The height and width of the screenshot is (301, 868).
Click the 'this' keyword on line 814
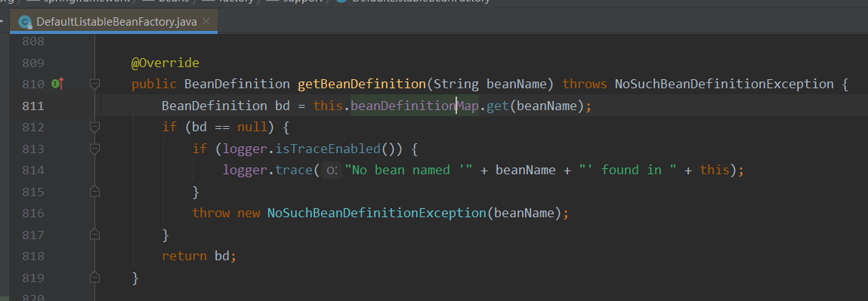(715, 170)
